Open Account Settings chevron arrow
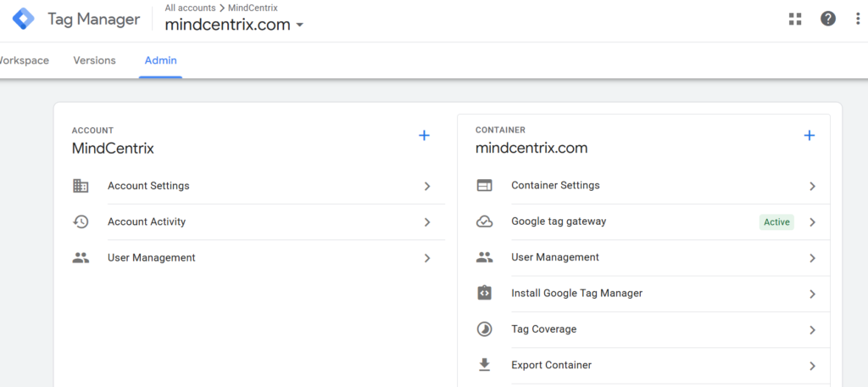The width and height of the screenshot is (868, 387). tap(427, 187)
